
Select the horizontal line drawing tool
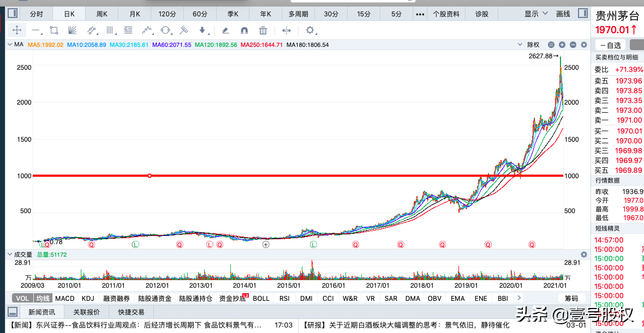coord(35,31)
